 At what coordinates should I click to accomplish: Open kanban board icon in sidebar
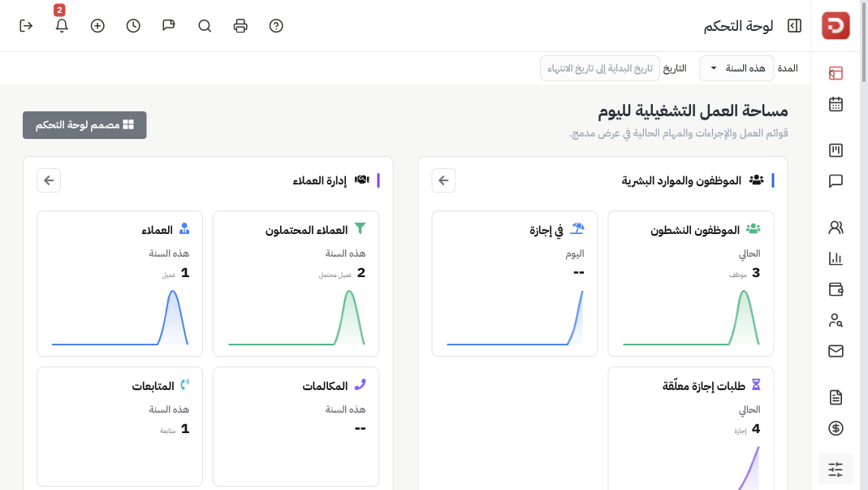pos(836,150)
